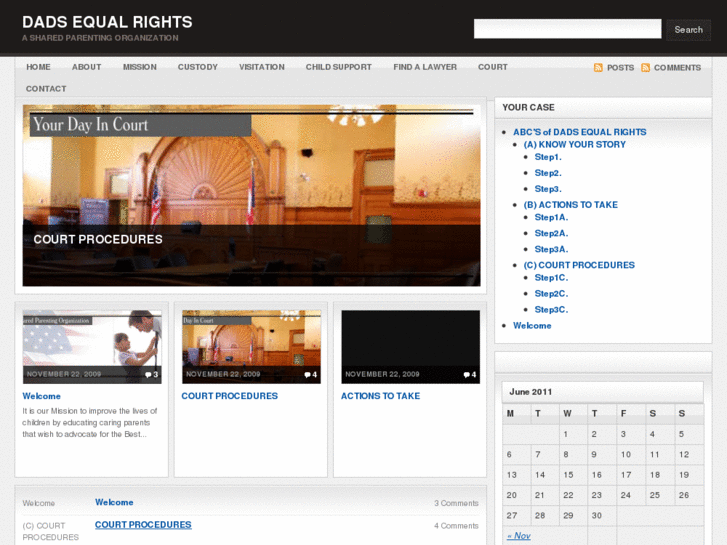Open ABC'S of DADS EQUAL RIGHTS link
Screen dimensions: 727x545
[x=580, y=132]
